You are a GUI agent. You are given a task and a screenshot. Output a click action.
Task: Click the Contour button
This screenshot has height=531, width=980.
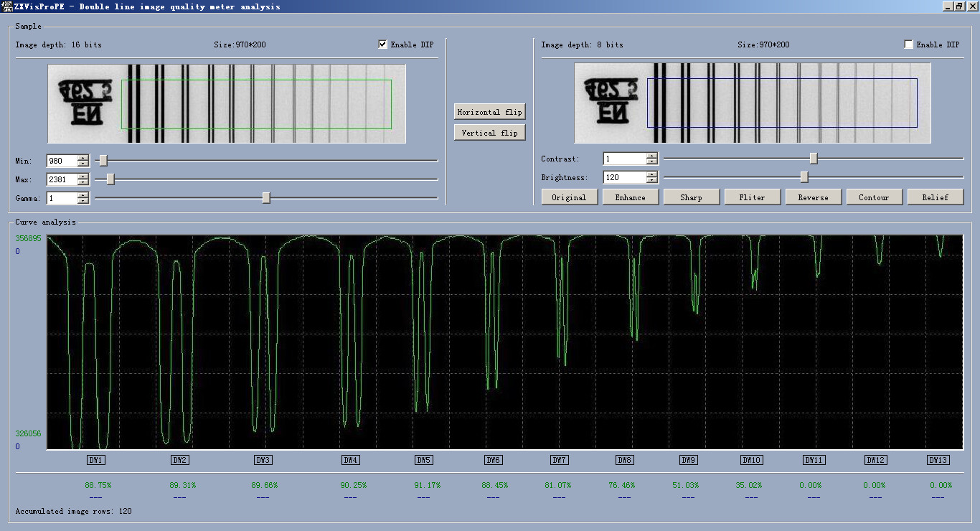(x=874, y=197)
